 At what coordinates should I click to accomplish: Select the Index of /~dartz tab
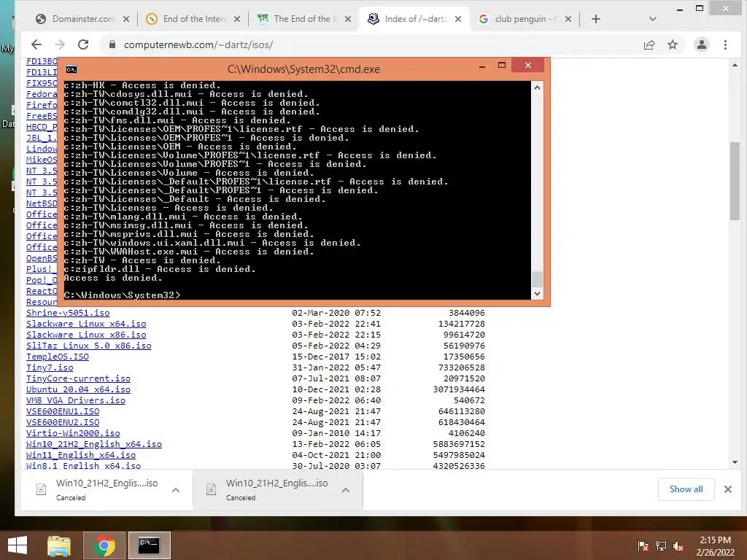[x=414, y=19]
